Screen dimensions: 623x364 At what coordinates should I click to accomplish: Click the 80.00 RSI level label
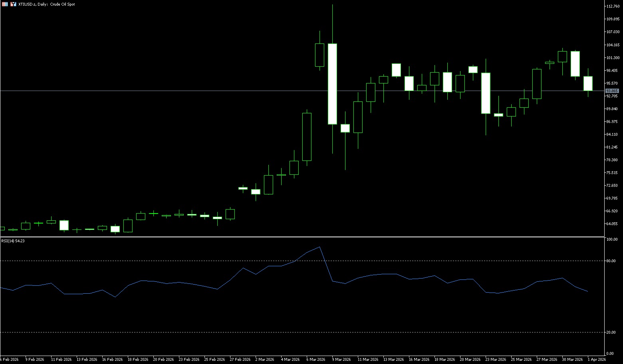[x=611, y=261]
